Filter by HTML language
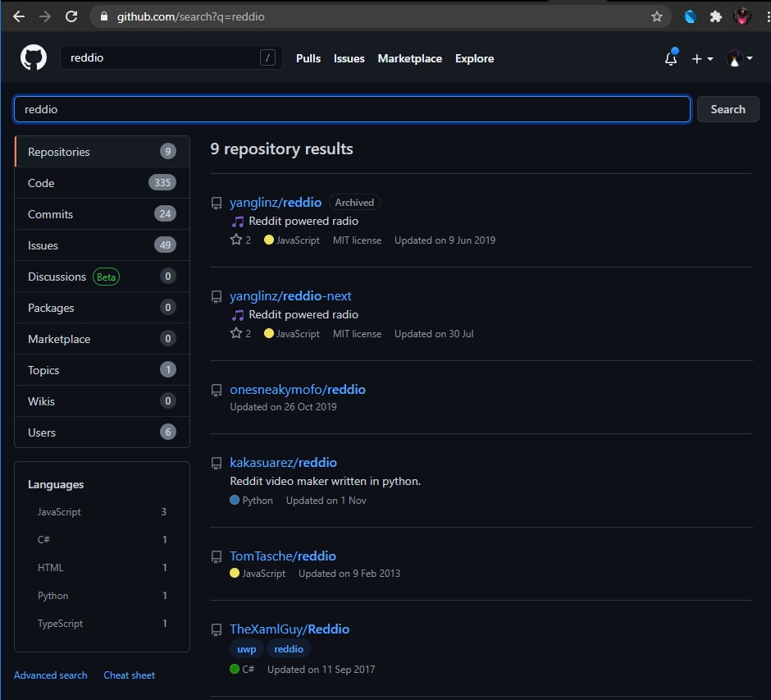771x700 pixels. [102, 567]
